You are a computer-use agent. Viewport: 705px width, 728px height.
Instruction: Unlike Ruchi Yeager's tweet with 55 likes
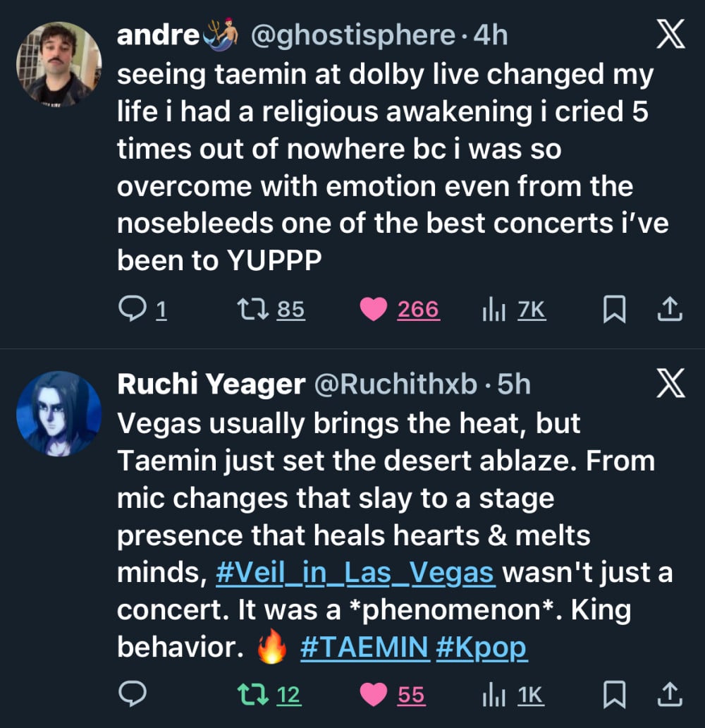374,695
